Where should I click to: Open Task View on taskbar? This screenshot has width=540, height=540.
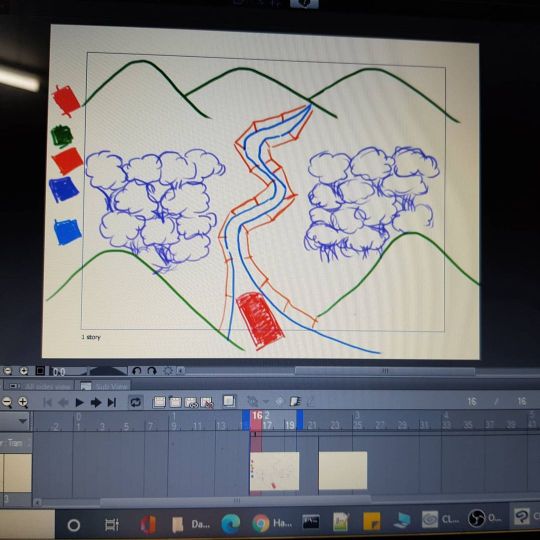point(112,525)
